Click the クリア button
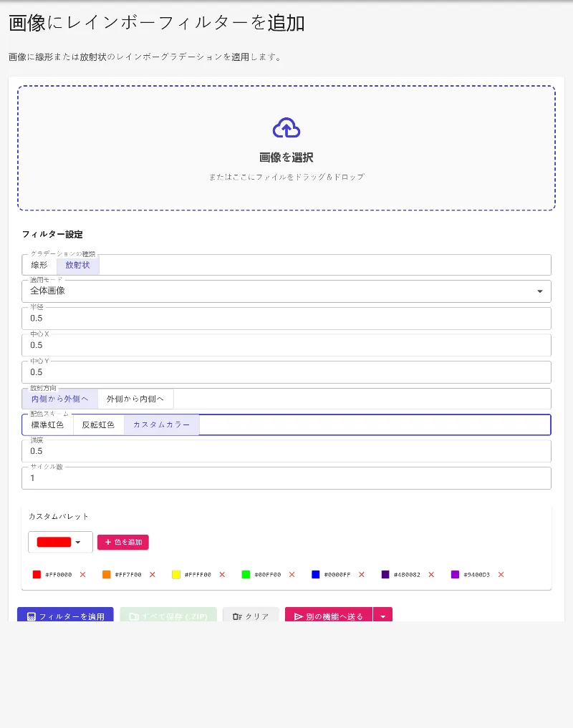Image resolution: width=573 pixels, height=728 pixels. pyautogui.click(x=251, y=616)
